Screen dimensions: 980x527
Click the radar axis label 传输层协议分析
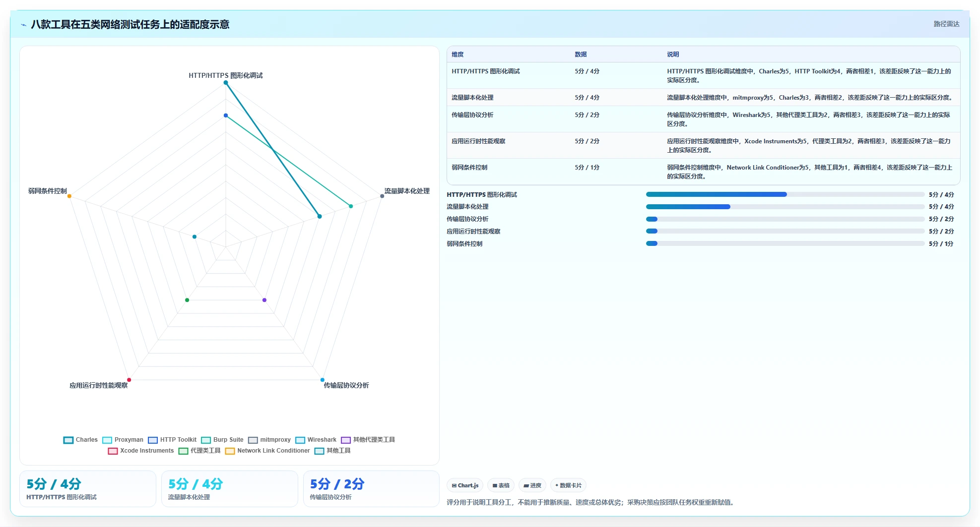[346, 385]
